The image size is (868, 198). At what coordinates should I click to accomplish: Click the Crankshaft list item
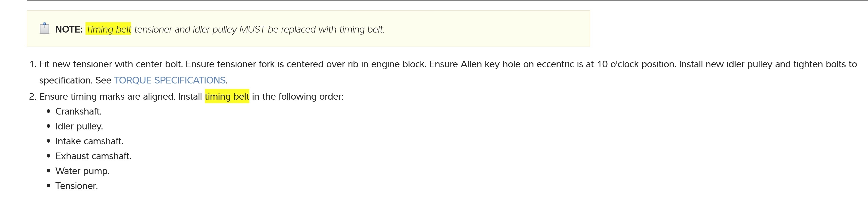[78, 112]
